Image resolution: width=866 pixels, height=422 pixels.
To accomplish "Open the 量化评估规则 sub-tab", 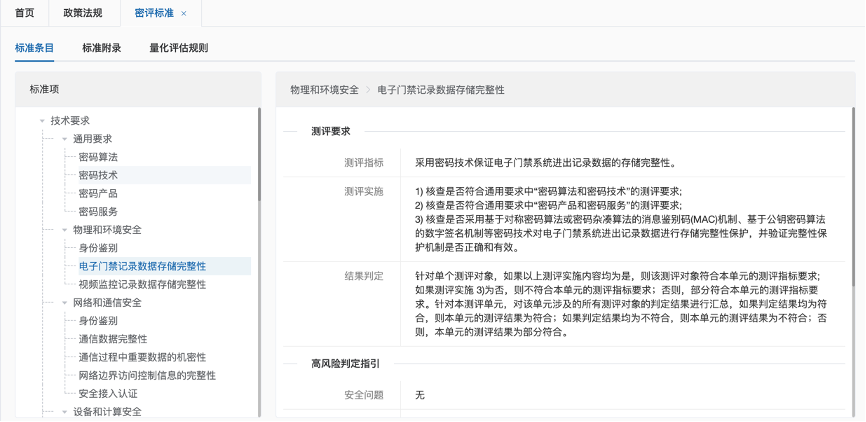I will point(179,47).
